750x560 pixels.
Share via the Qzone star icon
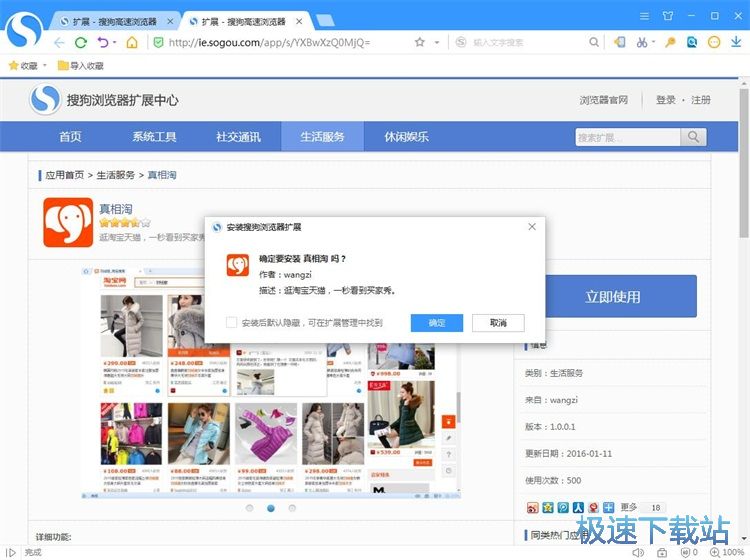548,507
